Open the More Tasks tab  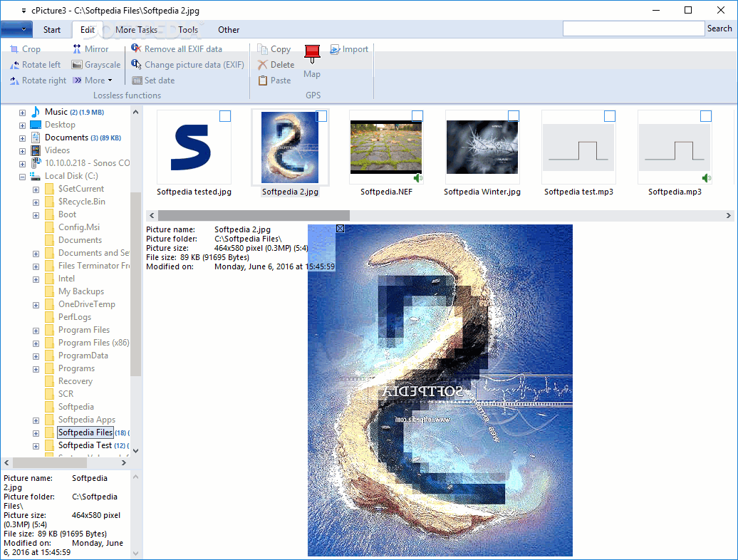point(137,30)
